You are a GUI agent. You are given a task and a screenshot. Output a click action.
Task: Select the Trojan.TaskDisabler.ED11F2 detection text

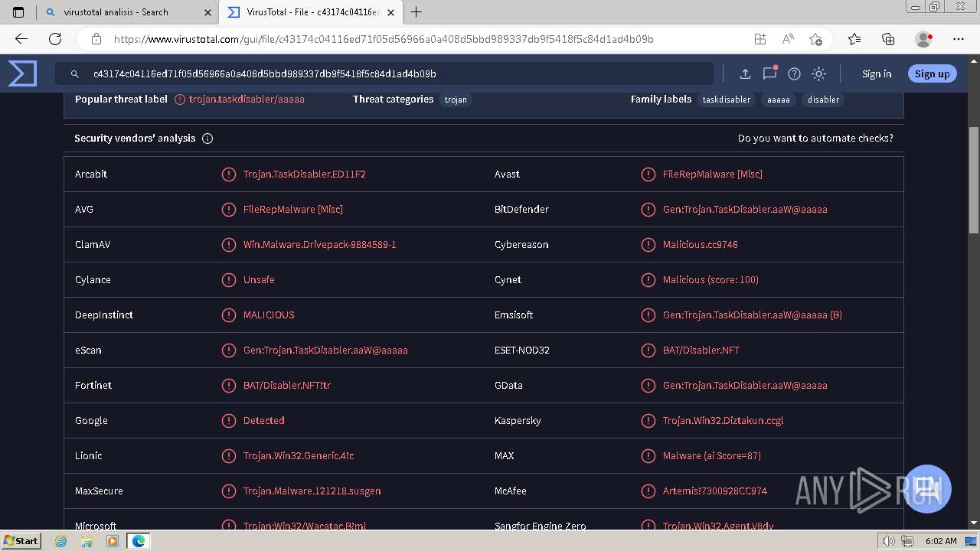(x=305, y=174)
